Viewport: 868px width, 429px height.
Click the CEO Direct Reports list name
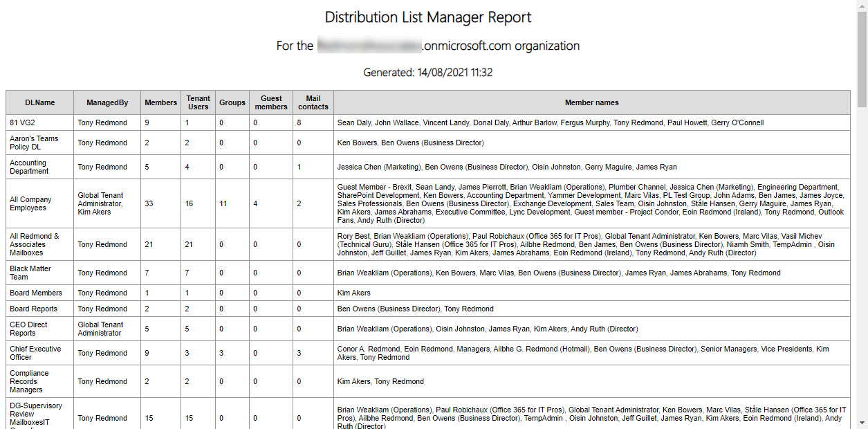(x=29, y=329)
